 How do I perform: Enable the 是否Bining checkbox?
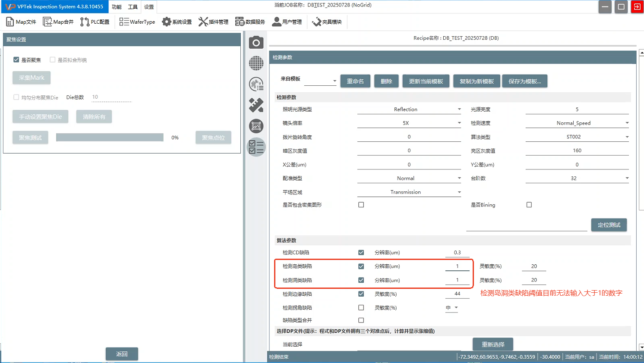[529, 205]
